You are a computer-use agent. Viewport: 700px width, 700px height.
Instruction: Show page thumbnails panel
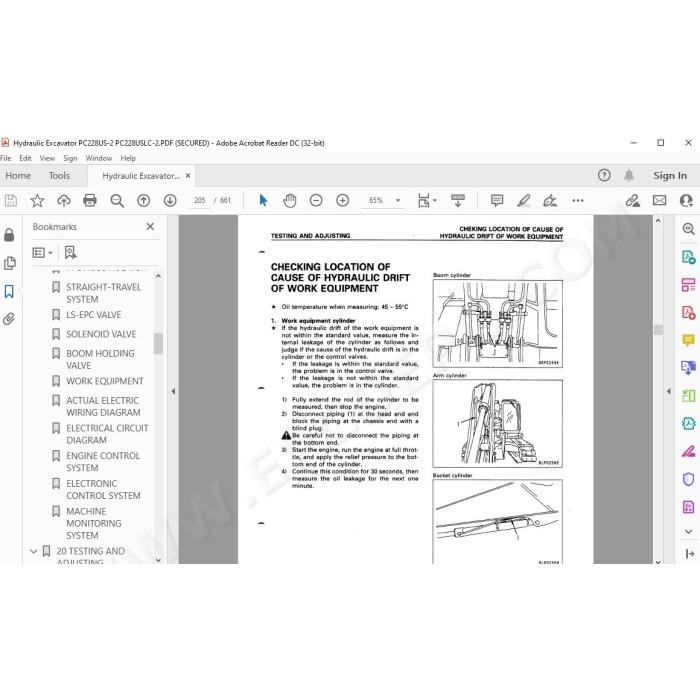(9, 263)
